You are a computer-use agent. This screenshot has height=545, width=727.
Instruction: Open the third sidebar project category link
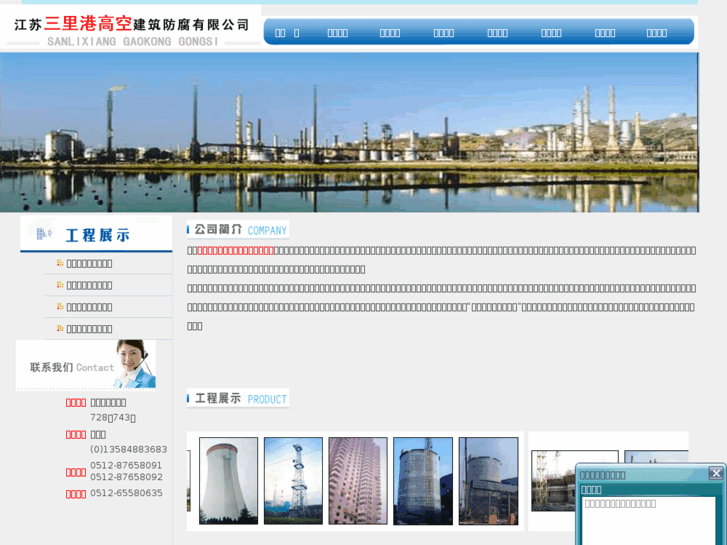(x=89, y=307)
